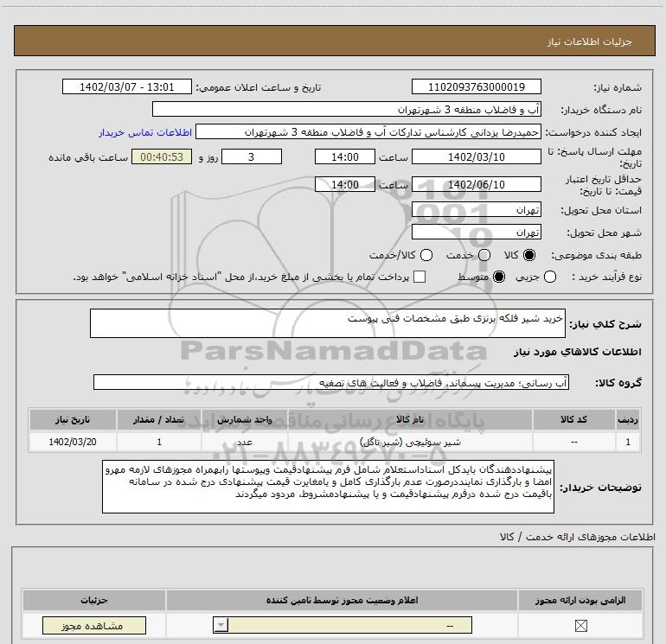This screenshot has height=644, width=666.
Task: Toggle the الزامی بودن ارائه مجوز checkbox
Action: point(580,625)
